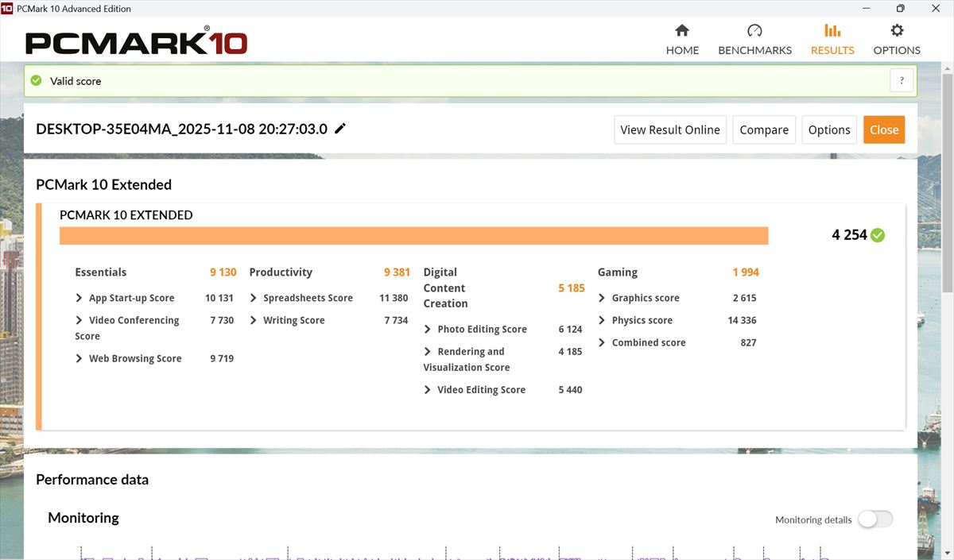Click the green Valid score check icon

click(36, 81)
